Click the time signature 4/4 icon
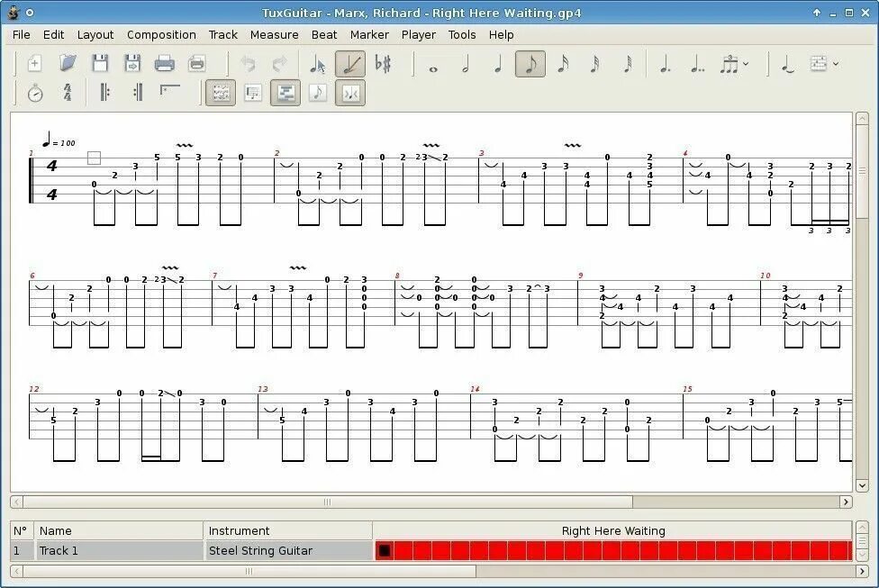 (67, 92)
